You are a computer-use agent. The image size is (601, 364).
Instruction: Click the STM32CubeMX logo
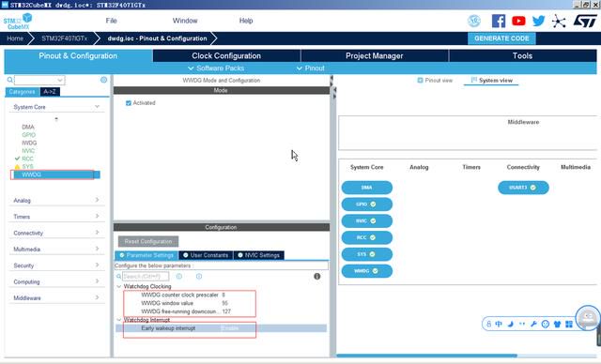coord(18,22)
